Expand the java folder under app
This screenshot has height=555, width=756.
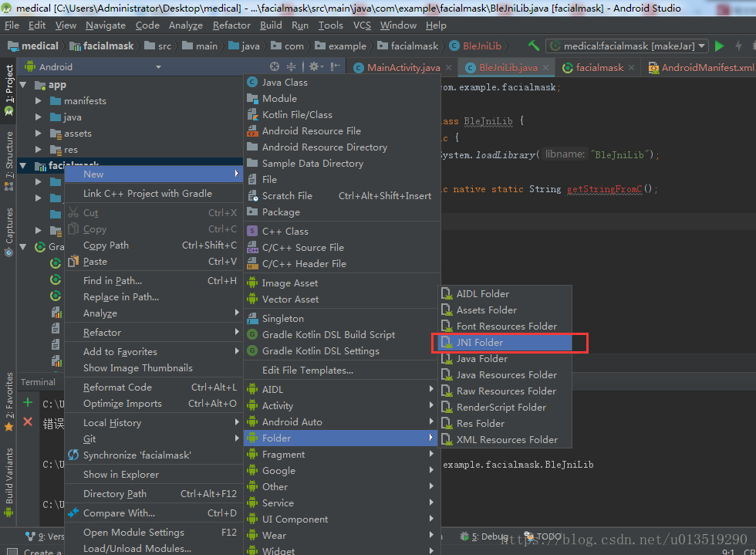tap(39, 117)
